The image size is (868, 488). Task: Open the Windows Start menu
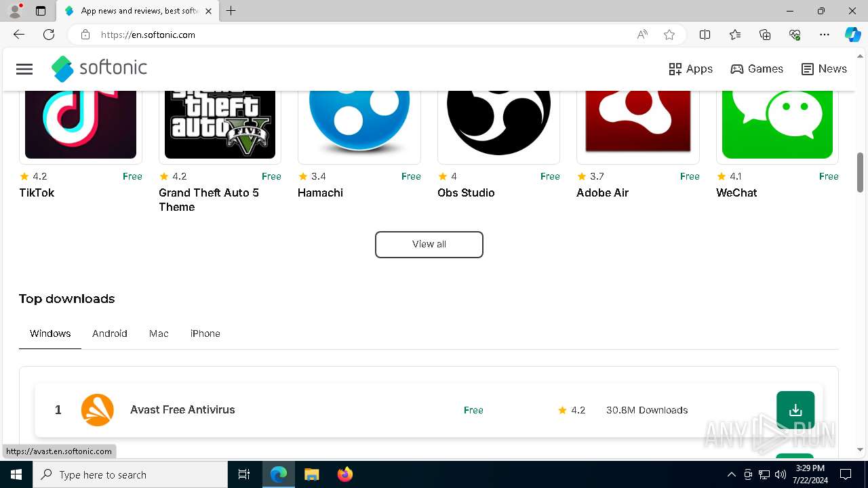click(16, 474)
